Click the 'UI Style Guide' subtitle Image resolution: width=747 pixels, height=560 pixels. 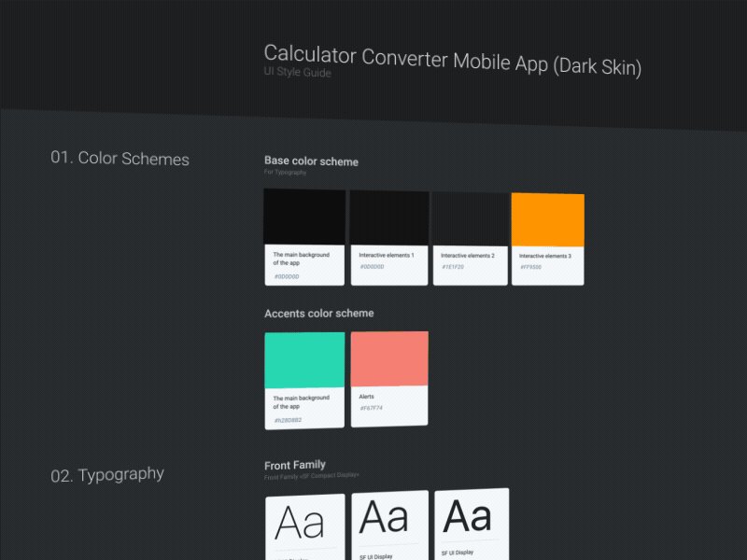(297, 73)
